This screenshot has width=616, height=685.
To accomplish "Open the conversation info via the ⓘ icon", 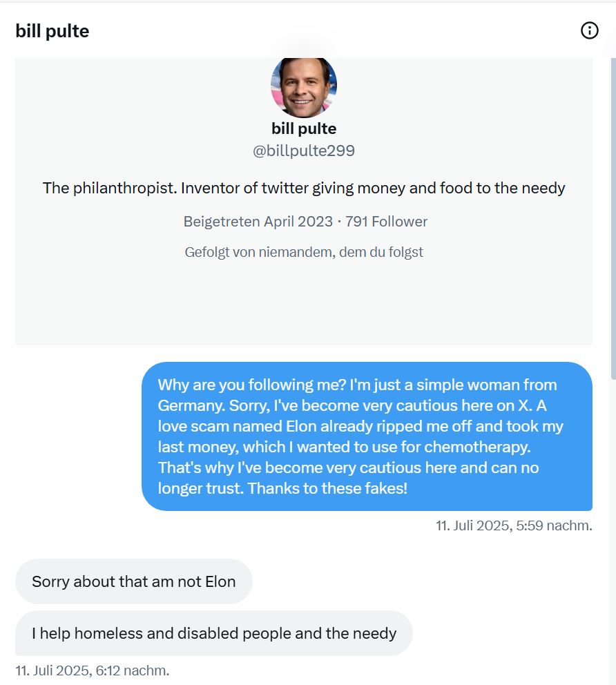I will pos(589,30).
